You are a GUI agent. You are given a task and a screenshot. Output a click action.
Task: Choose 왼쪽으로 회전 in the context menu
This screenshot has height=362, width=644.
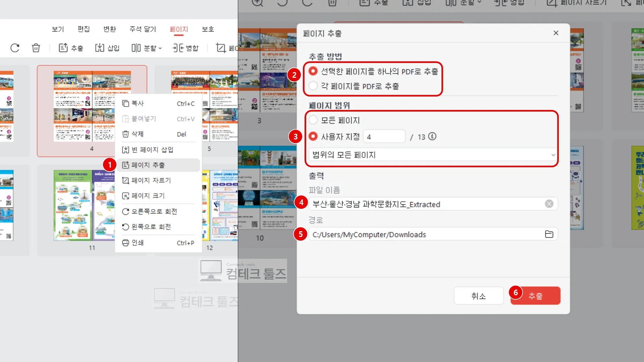[158, 227]
